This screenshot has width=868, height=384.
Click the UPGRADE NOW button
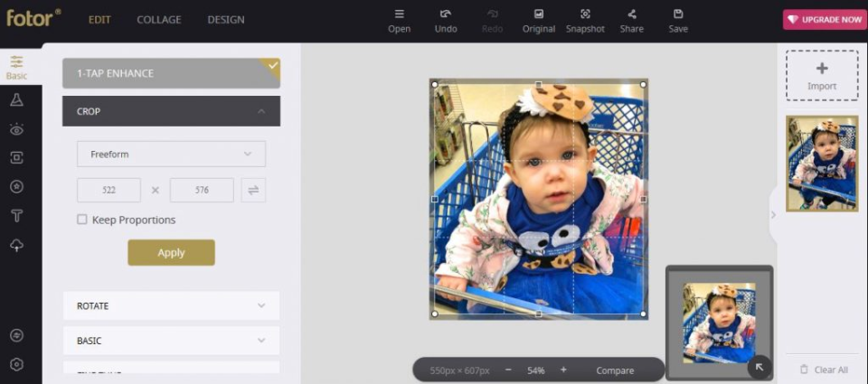click(x=823, y=19)
